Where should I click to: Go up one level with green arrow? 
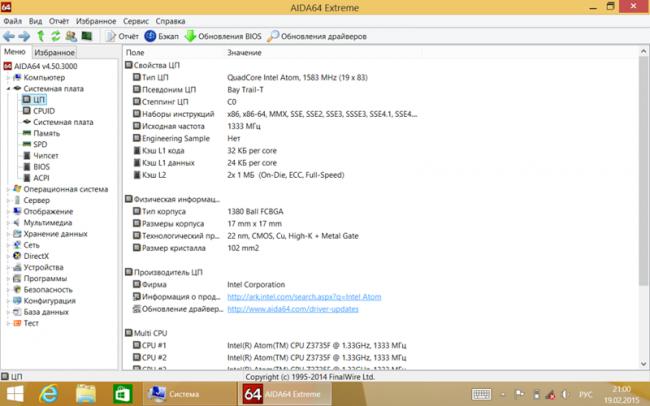[41, 36]
